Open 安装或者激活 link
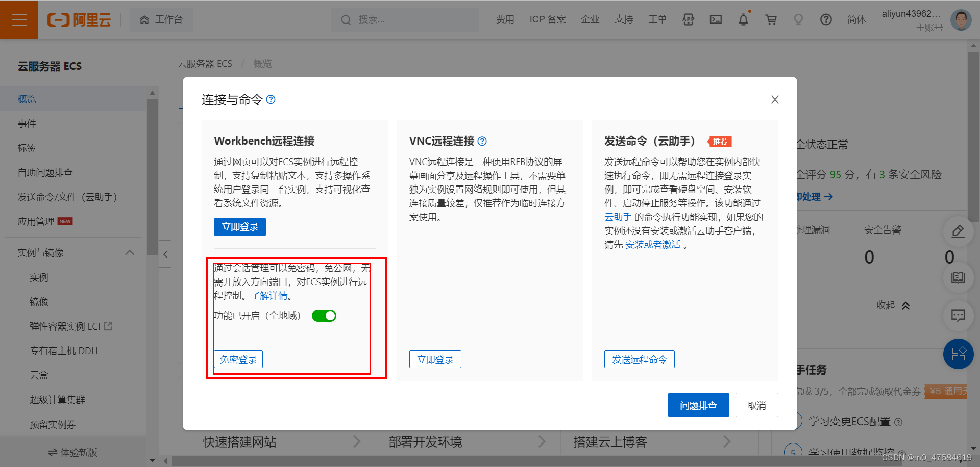The height and width of the screenshot is (467, 980). [653, 245]
